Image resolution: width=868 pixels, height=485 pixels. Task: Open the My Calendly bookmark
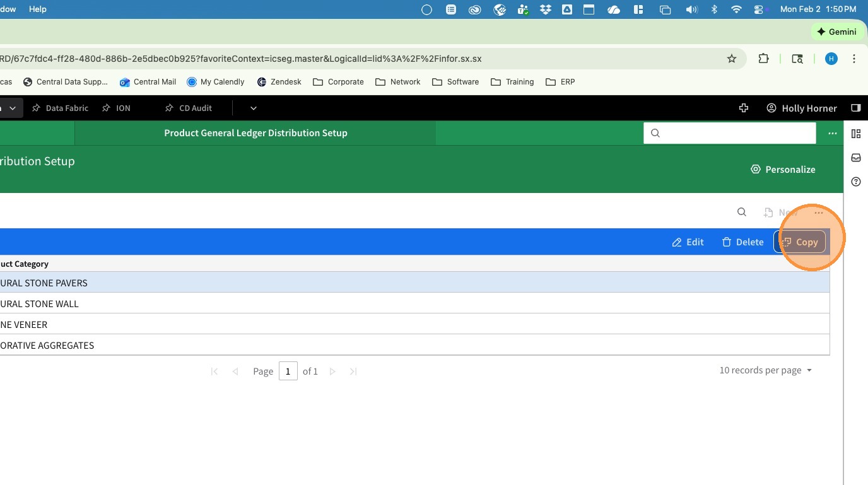(x=216, y=82)
